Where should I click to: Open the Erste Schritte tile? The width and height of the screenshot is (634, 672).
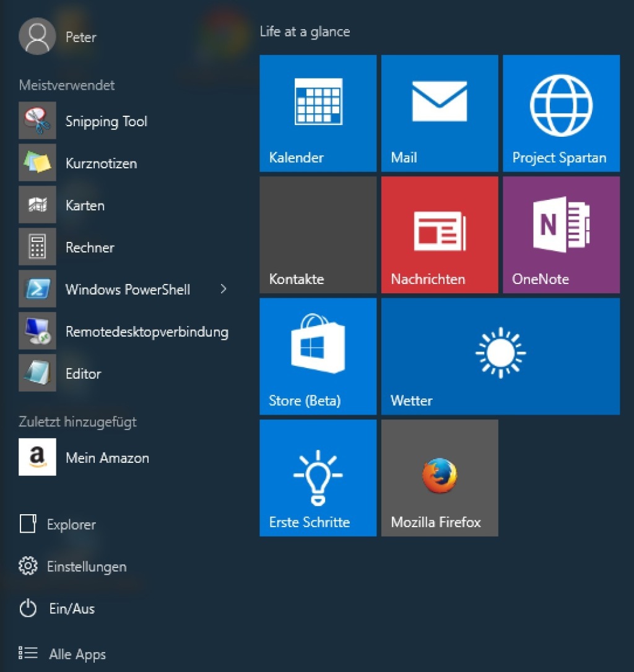coord(318,478)
